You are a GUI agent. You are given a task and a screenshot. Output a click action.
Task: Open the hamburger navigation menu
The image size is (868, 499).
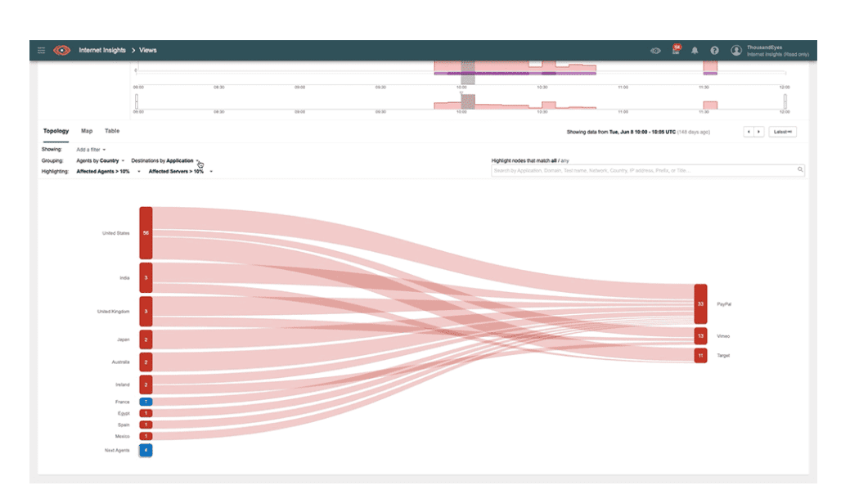42,51
